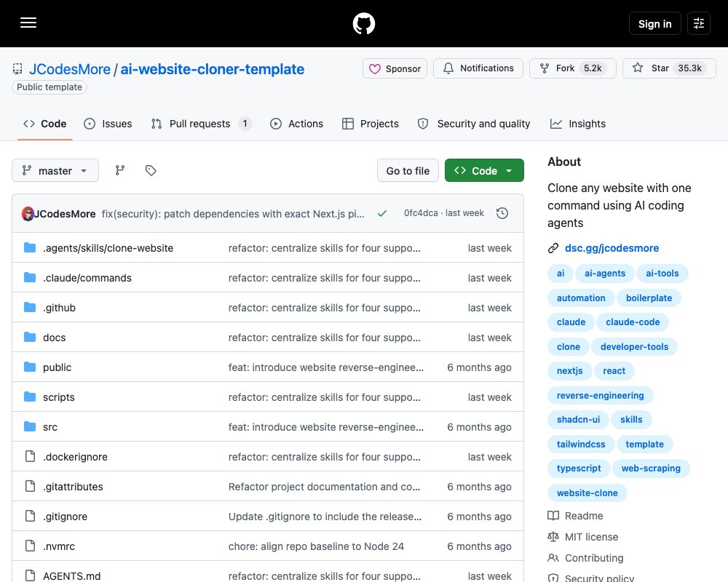The height and width of the screenshot is (582, 728).
Task: Open the .github folder
Action: click(60, 308)
